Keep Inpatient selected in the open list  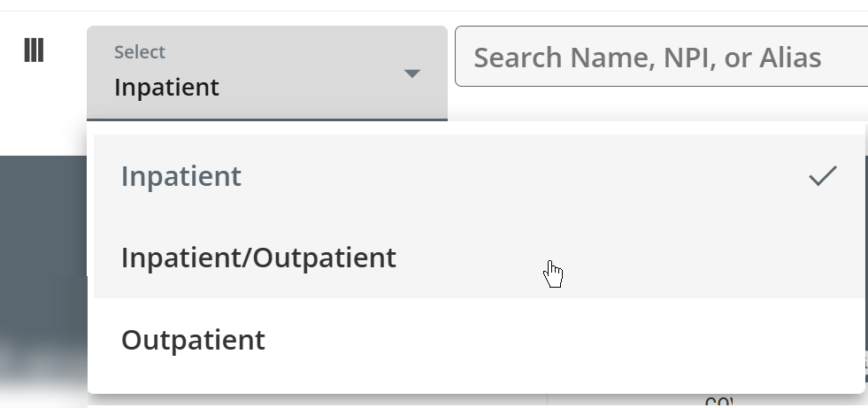[181, 176]
